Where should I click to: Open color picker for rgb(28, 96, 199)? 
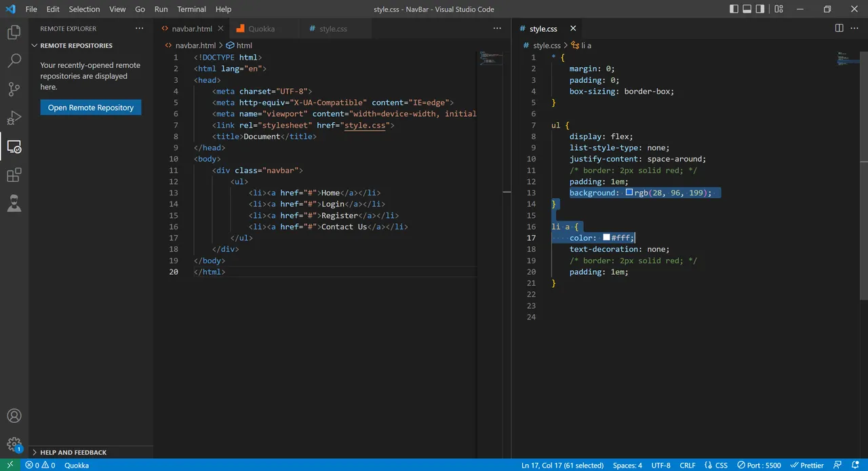coord(629,193)
